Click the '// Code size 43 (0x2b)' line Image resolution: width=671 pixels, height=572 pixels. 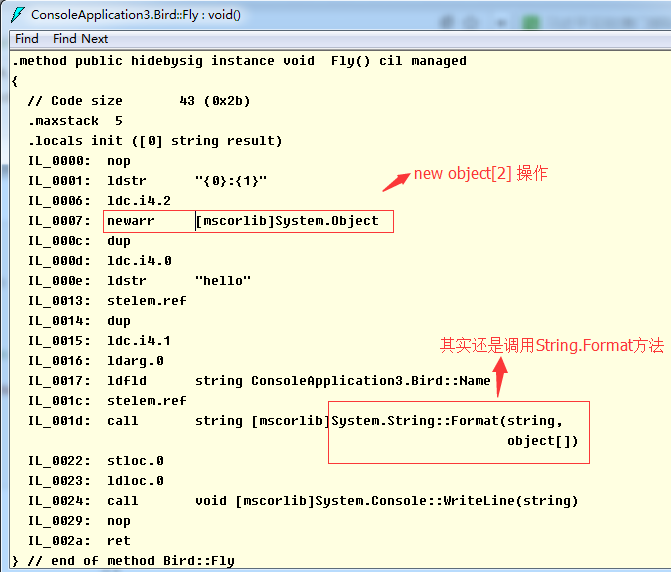tap(139, 101)
